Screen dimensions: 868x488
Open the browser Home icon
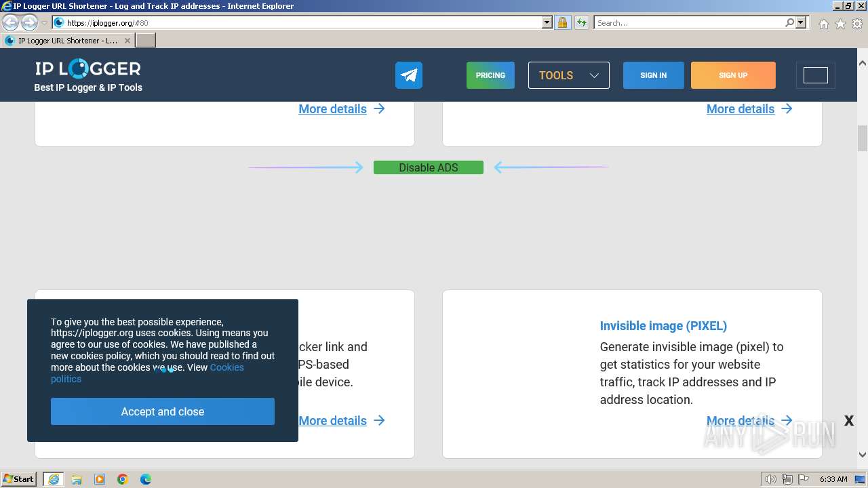pyautogui.click(x=823, y=24)
